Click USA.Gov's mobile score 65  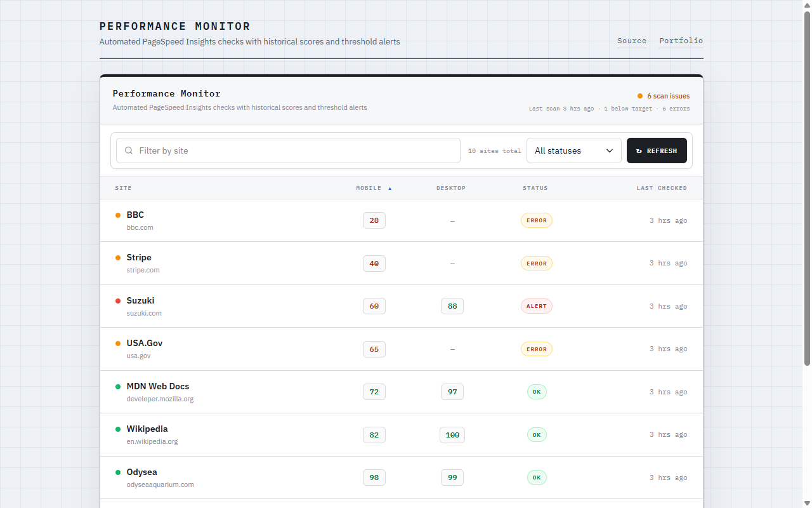click(x=374, y=349)
